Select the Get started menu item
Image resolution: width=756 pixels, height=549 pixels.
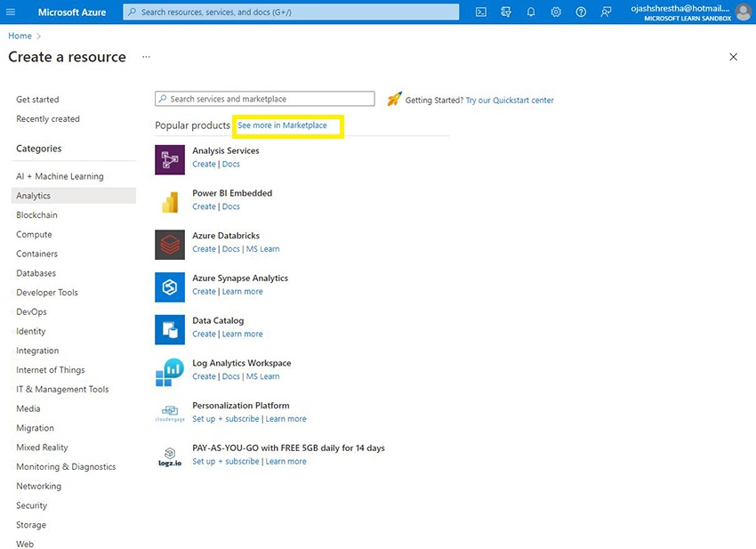coord(37,100)
